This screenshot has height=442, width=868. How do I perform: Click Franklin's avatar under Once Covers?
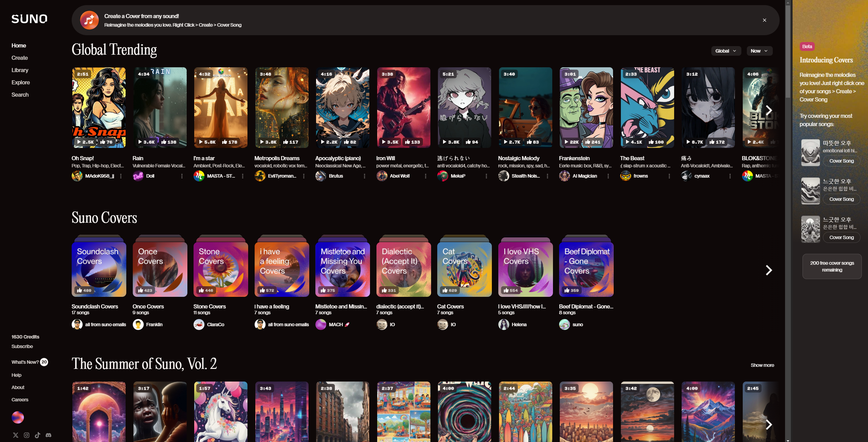pyautogui.click(x=138, y=324)
